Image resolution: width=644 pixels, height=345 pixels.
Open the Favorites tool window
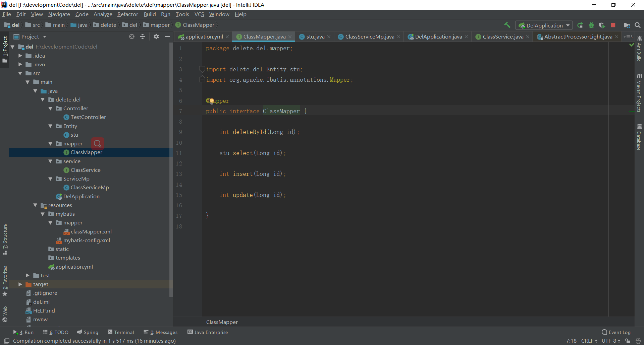point(5,281)
